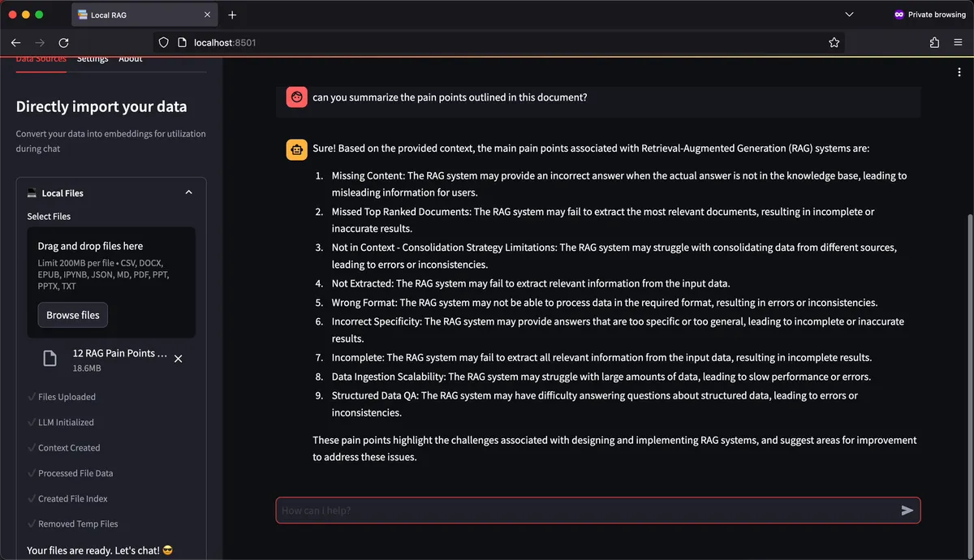Open the tracking protection shield icon
The height and width of the screenshot is (560, 974).
pyautogui.click(x=163, y=42)
